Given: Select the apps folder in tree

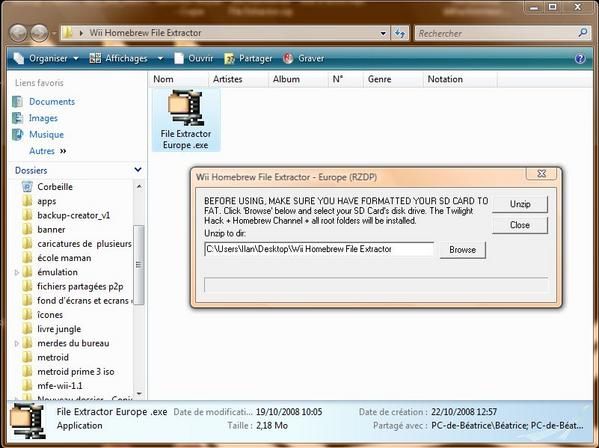Looking at the screenshot, I should tap(47, 201).
